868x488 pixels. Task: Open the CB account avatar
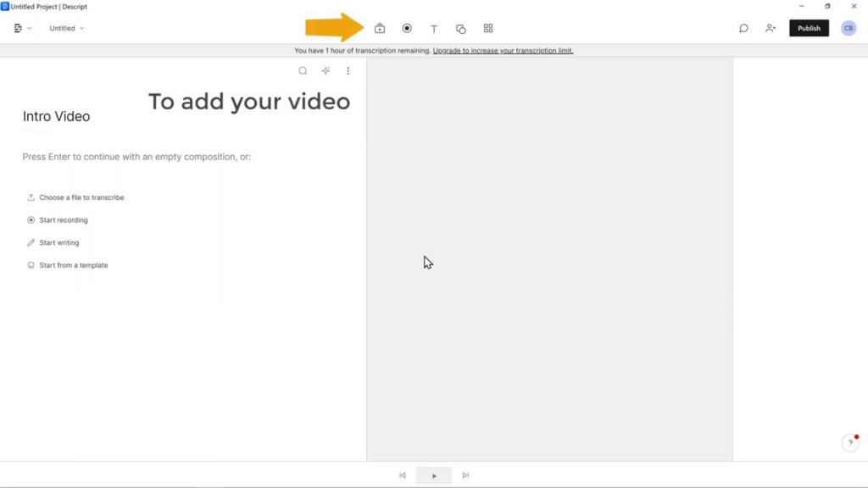[849, 28]
